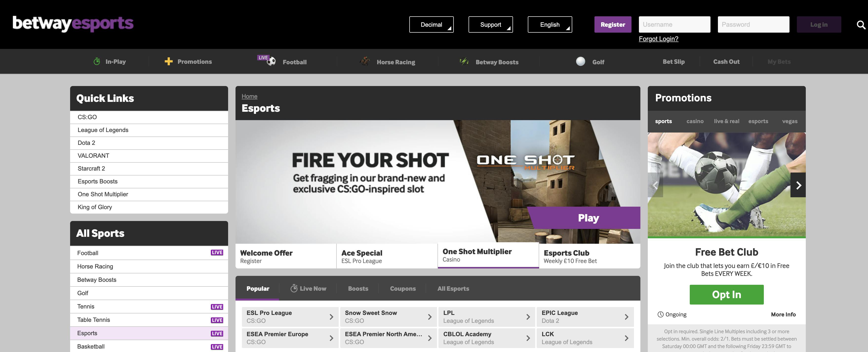This screenshot has height=352, width=868.
Task: Expand ESEA Premier Europe chevron
Action: click(x=331, y=338)
